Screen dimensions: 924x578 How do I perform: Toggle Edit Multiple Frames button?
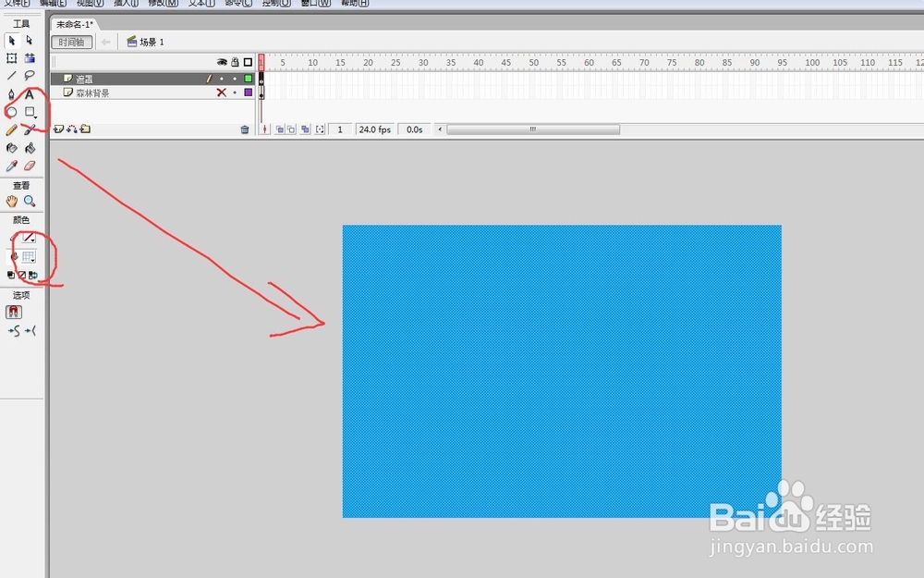(x=305, y=129)
